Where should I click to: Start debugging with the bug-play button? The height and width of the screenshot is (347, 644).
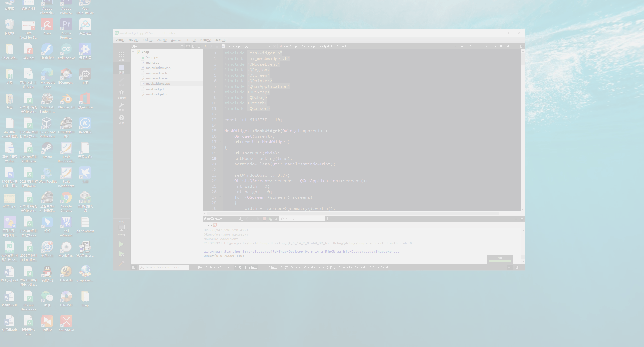[x=121, y=254]
